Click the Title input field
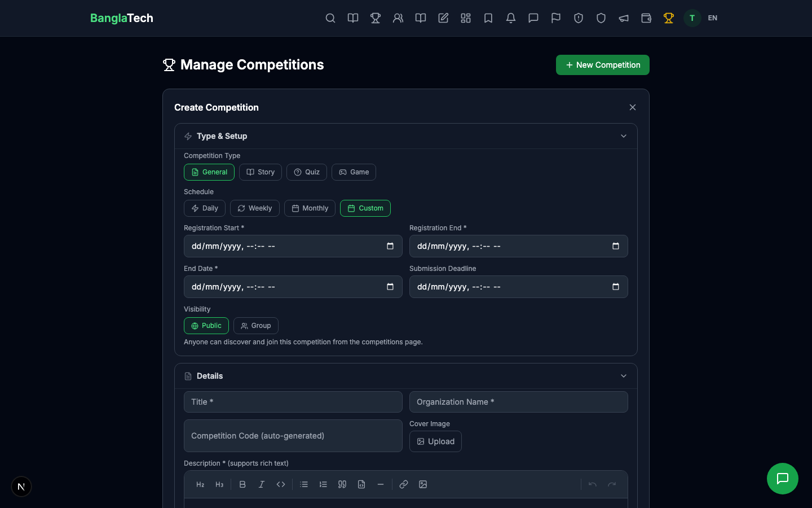This screenshot has width=812, height=508. click(x=293, y=402)
